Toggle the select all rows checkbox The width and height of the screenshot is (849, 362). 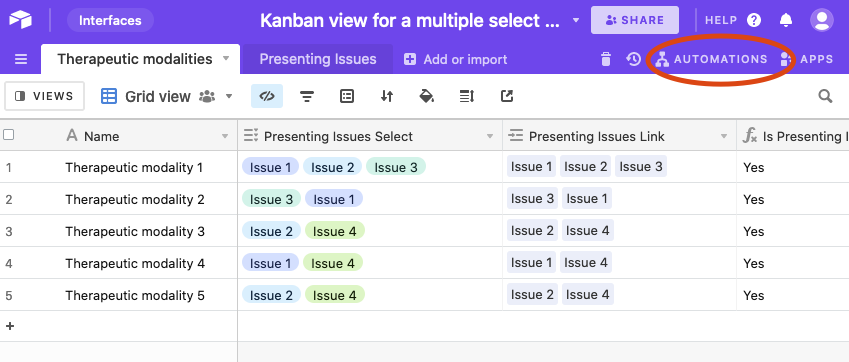pyautogui.click(x=9, y=135)
